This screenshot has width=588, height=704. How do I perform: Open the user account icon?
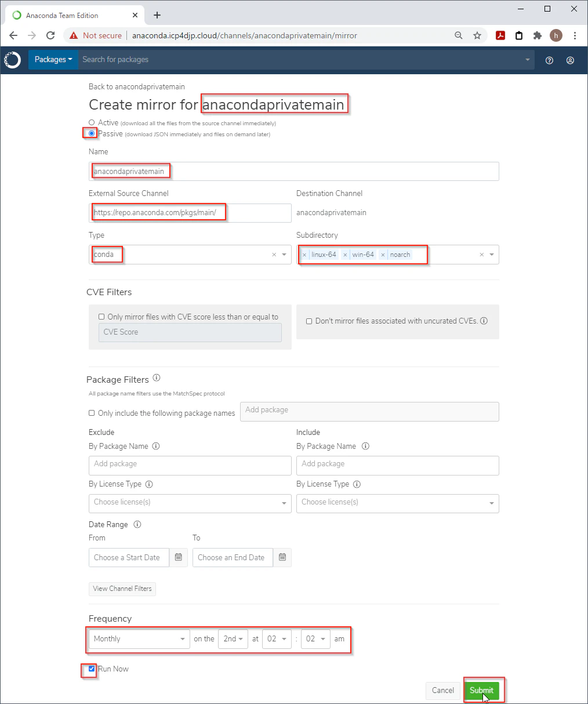(570, 60)
